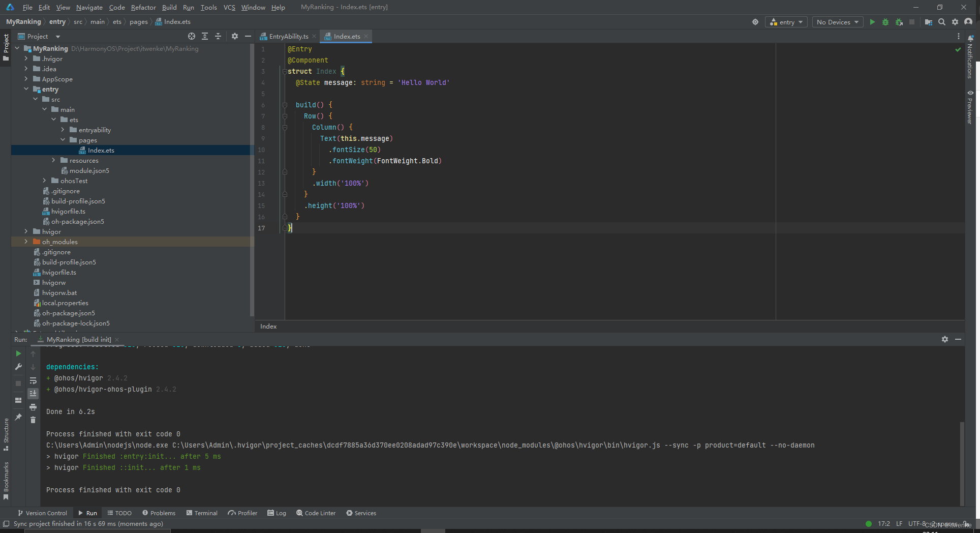Open the Profiler tool window
980x533 pixels.
click(242, 513)
